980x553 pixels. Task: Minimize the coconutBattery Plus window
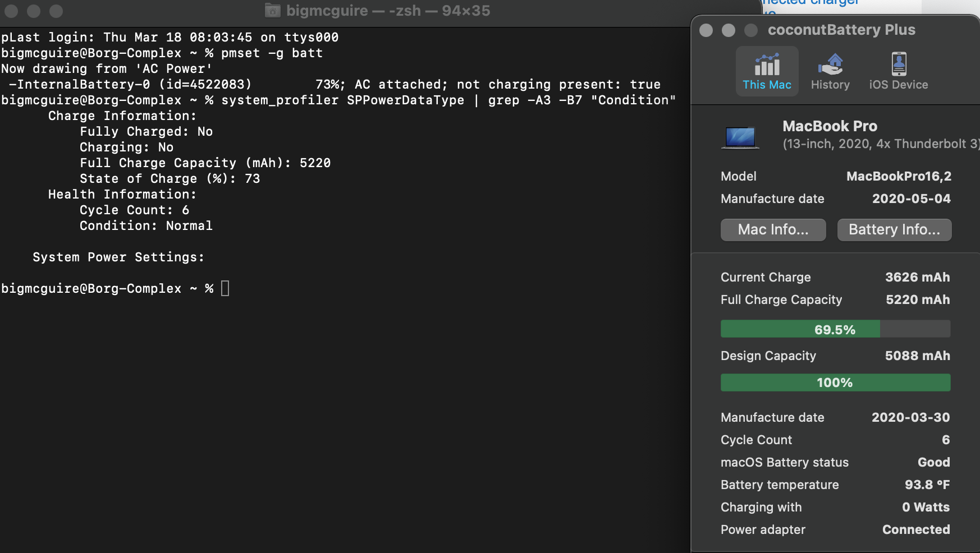[x=729, y=30]
